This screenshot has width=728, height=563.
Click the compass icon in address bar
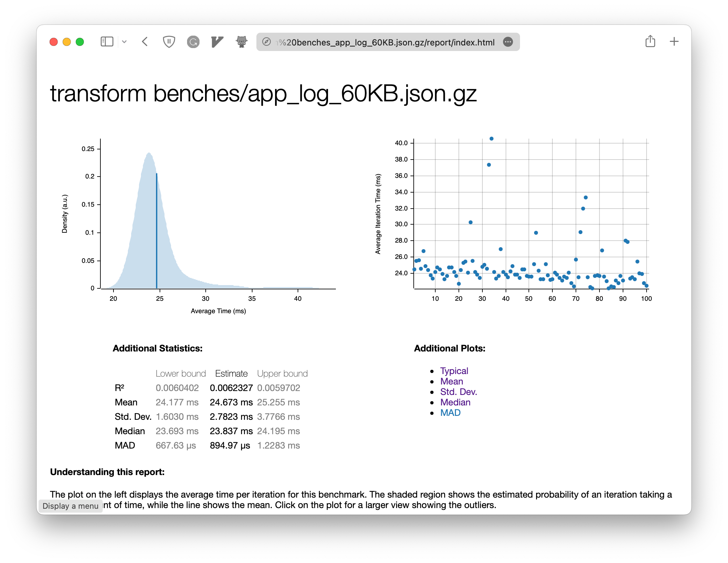266,42
